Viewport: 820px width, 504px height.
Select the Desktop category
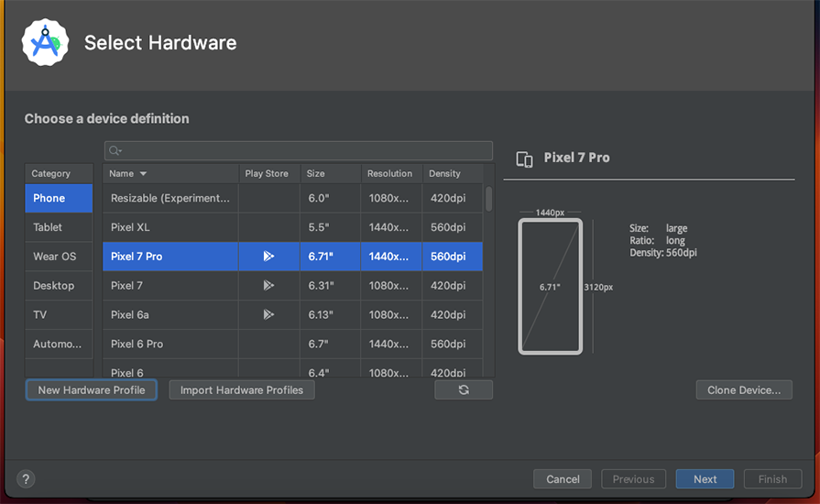click(x=59, y=286)
